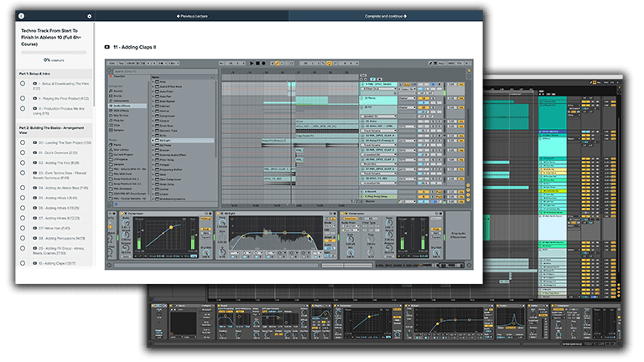Select the B Ping Pong Delay return track
The height and width of the screenshot is (362, 644).
[379, 197]
